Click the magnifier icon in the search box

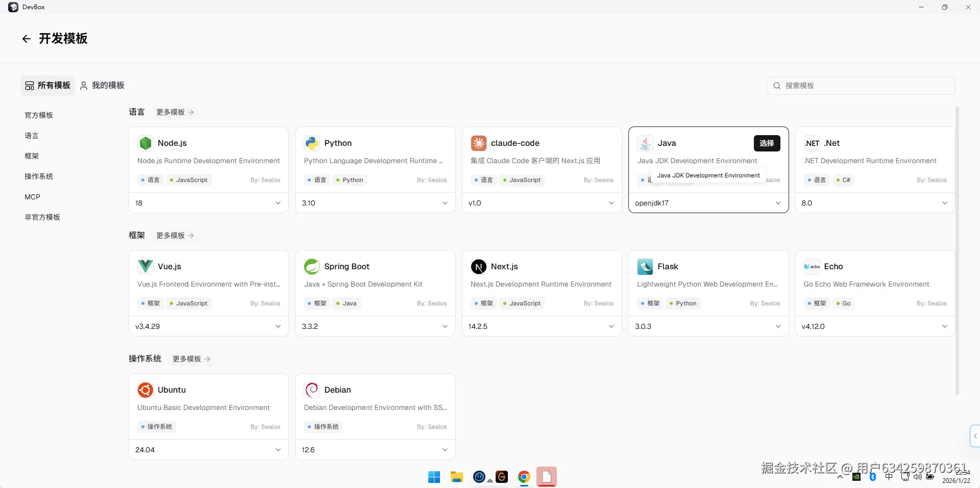coord(777,86)
